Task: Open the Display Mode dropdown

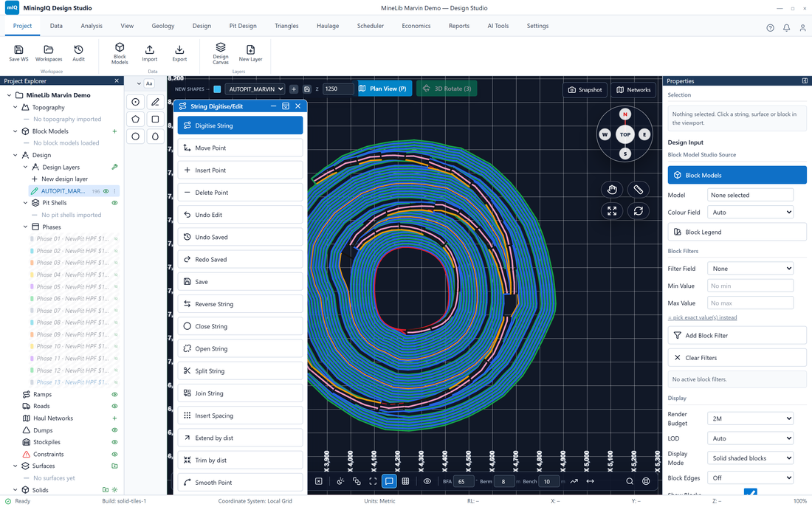Action: coord(751,458)
